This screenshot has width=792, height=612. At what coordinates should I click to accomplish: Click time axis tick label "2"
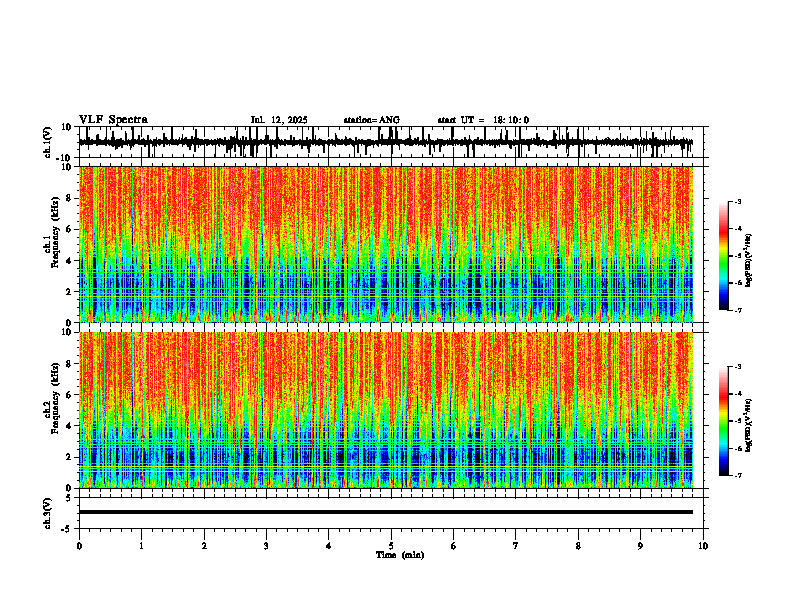[204, 546]
